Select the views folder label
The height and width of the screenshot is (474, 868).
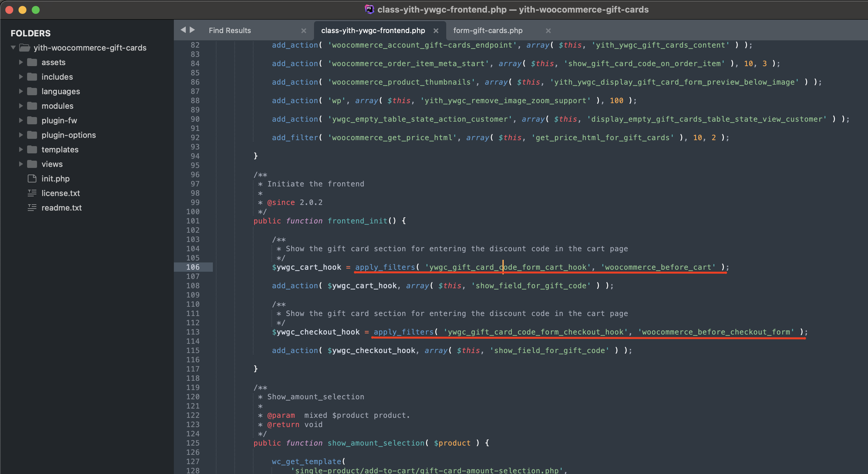(52, 164)
